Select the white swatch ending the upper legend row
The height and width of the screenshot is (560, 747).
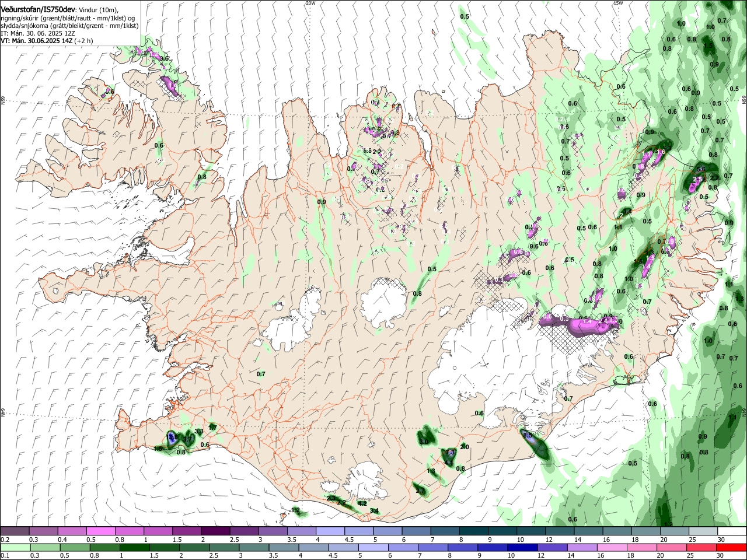coord(732,531)
